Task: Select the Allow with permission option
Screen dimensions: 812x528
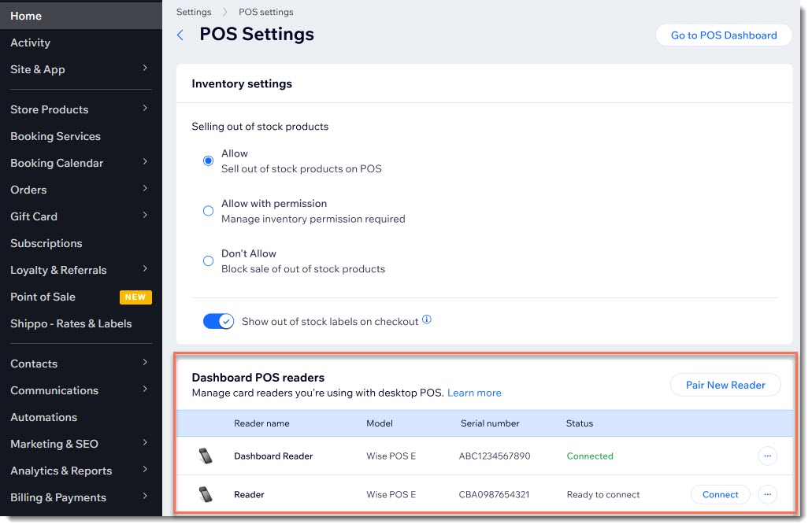Action: [208, 210]
